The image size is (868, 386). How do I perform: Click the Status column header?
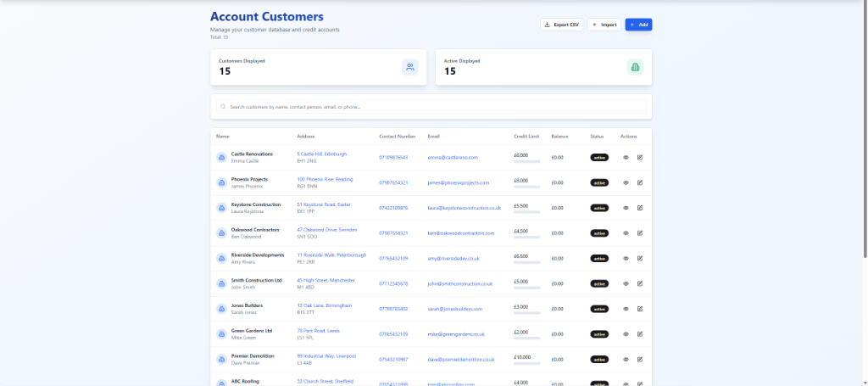597,137
